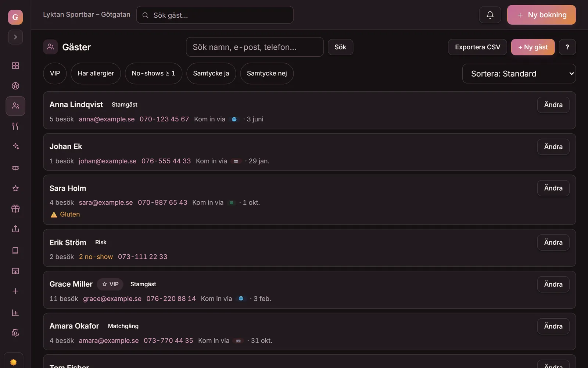Screen dimensions: 588x368
Task: Click green source icon in Sara Holm row
Action: click(231, 203)
